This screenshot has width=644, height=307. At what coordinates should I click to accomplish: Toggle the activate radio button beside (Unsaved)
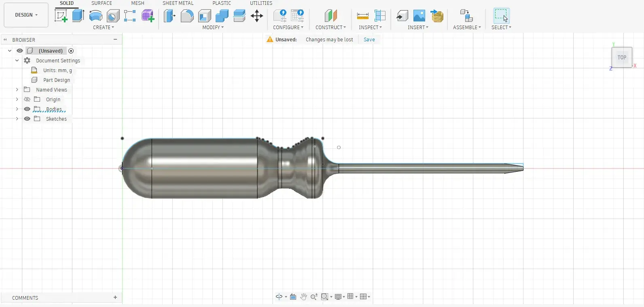(71, 51)
